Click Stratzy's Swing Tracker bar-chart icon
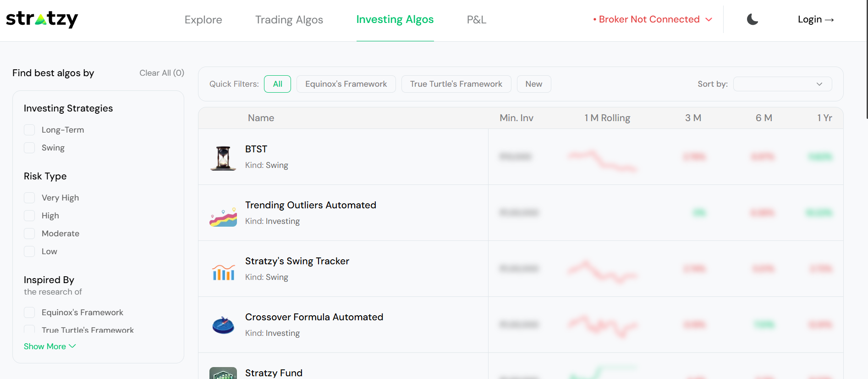Screen dimensions: 868x379 [x=223, y=272]
